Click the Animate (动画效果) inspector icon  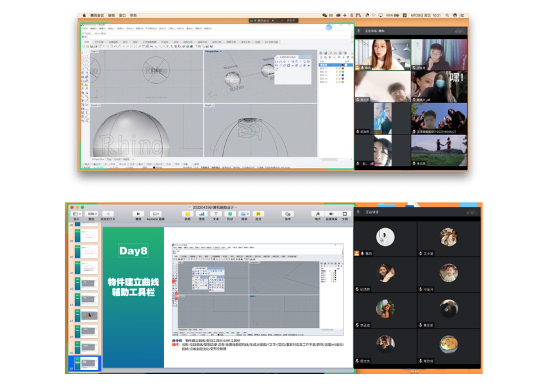(x=331, y=214)
